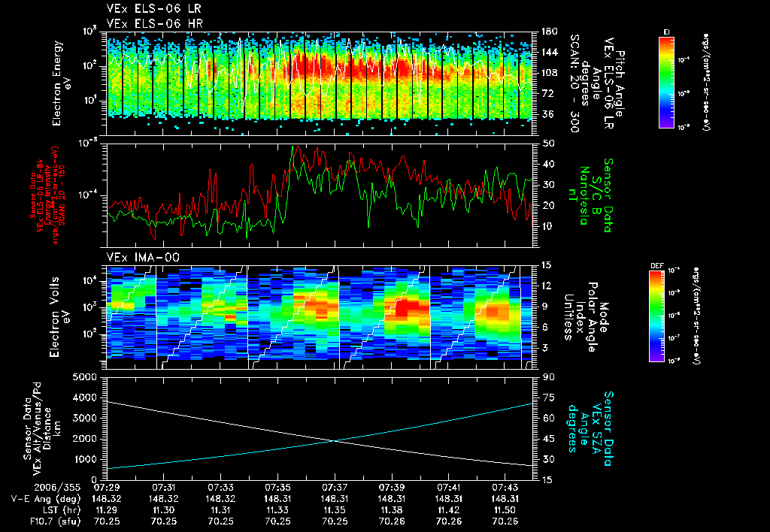Click the LST value 11.33
The image size is (770, 532).
(277, 510)
